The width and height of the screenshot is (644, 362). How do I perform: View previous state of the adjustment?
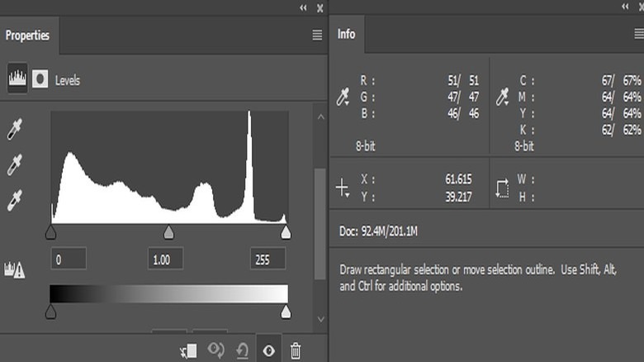215,350
